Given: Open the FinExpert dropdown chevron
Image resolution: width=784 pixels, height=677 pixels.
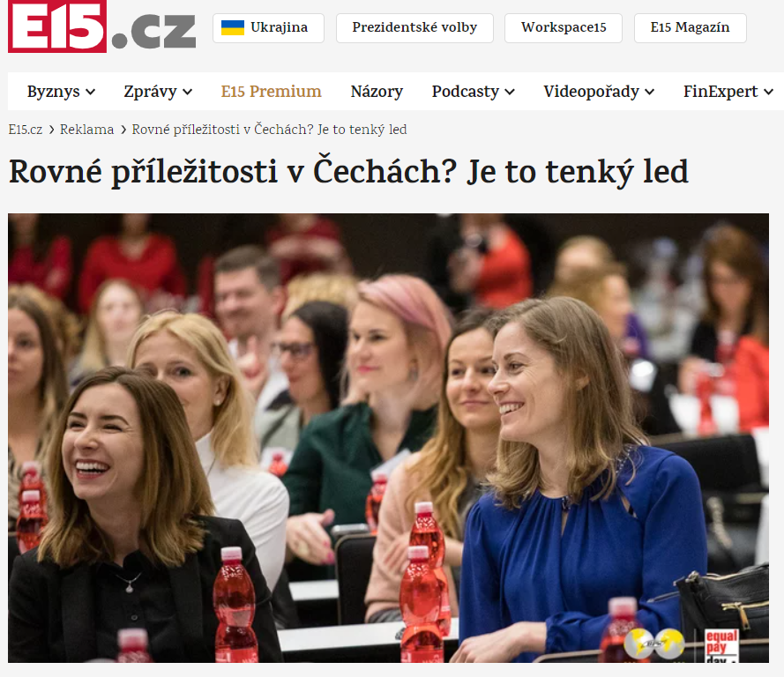Looking at the screenshot, I should 768,92.
